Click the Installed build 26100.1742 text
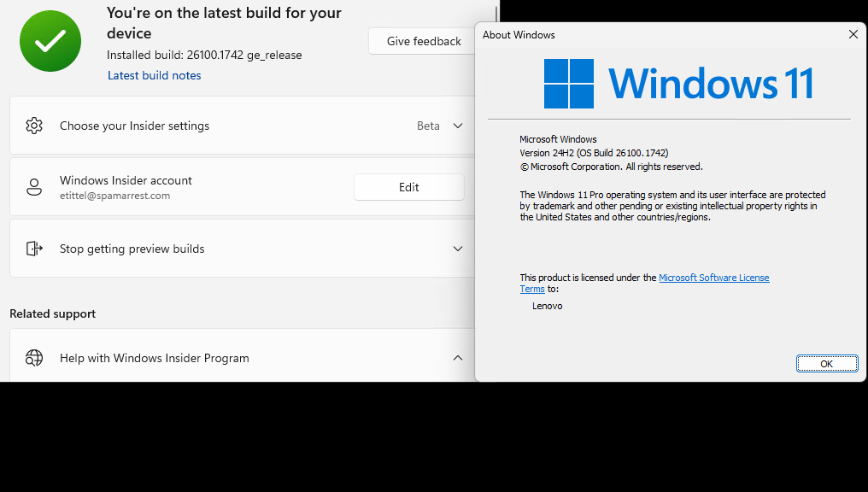 [204, 55]
